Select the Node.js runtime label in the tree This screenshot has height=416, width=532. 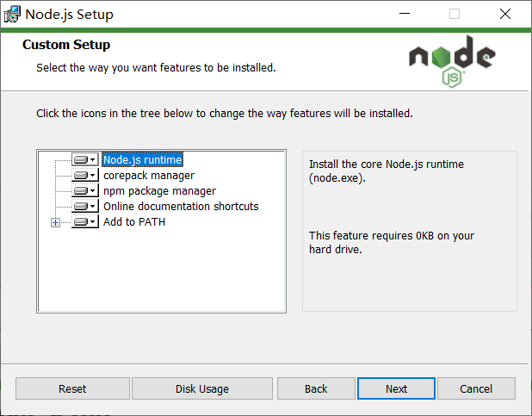pos(143,159)
